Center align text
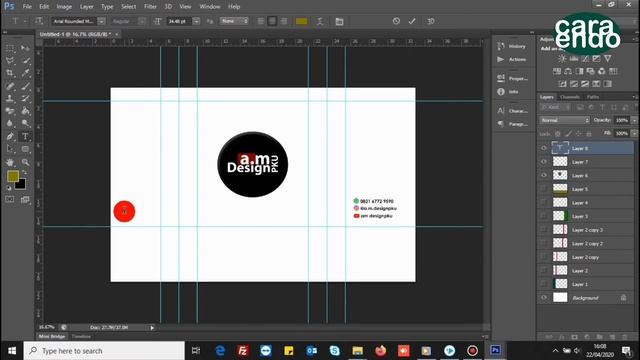640x360 pixels. pos(272,21)
